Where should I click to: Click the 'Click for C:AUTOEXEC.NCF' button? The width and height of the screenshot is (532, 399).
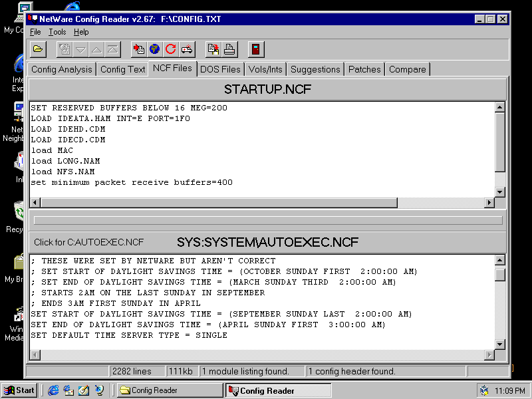point(89,242)
